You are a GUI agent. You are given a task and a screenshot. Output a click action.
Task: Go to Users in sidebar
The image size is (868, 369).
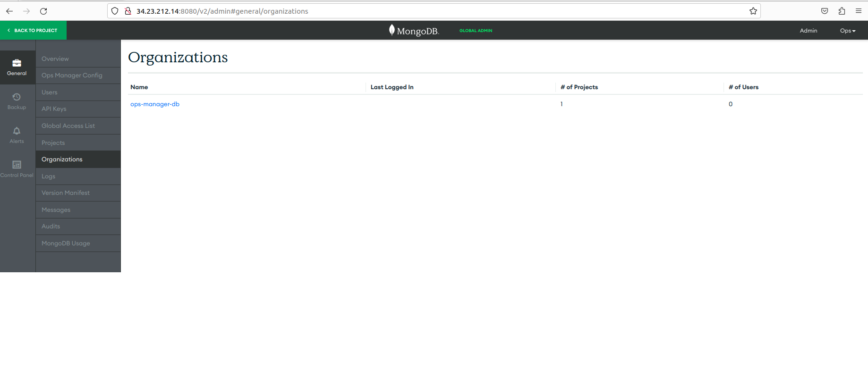pos(78,92)
